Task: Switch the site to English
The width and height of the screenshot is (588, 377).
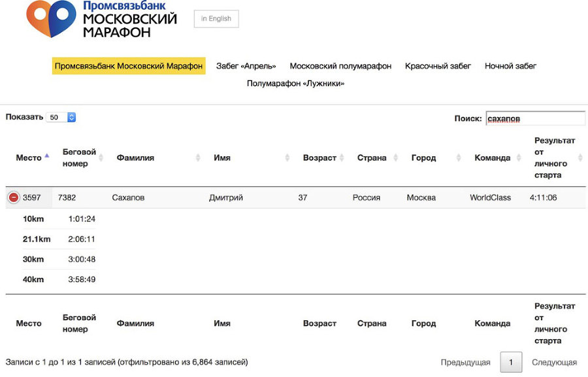Action: (216, 19)
